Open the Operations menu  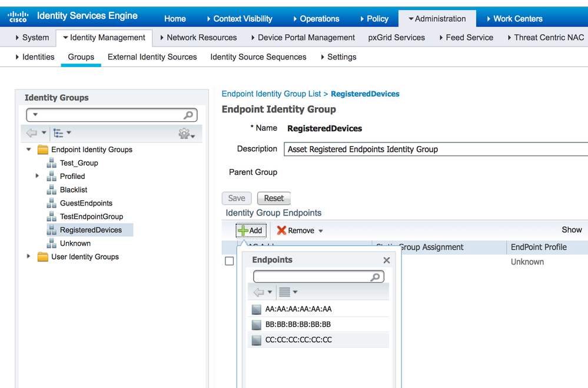coord(316,19)
